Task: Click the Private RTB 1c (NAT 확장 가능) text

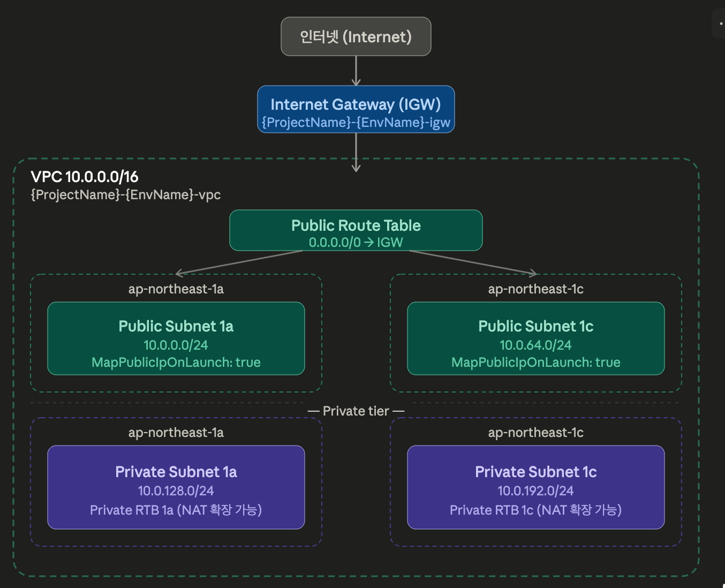Action: tap(535, 510)
